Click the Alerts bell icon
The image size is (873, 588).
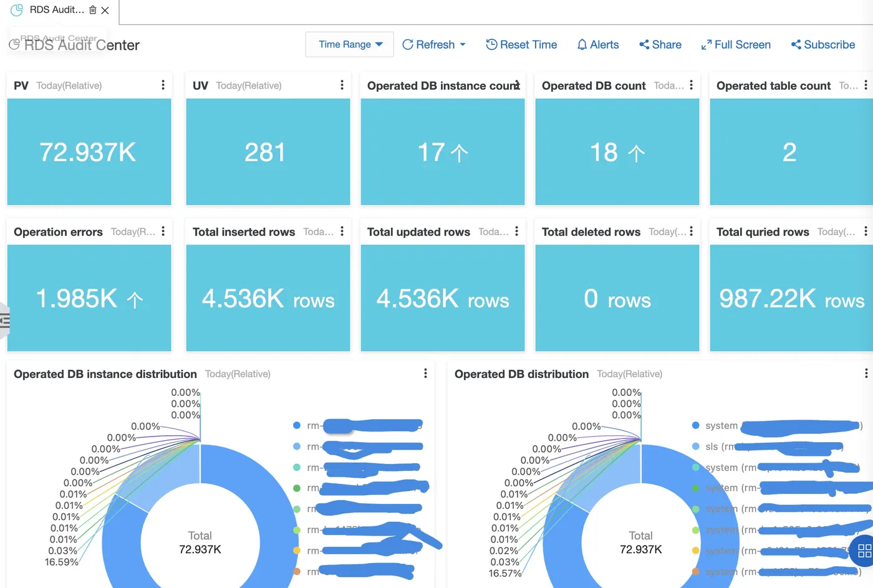point(582,44)
